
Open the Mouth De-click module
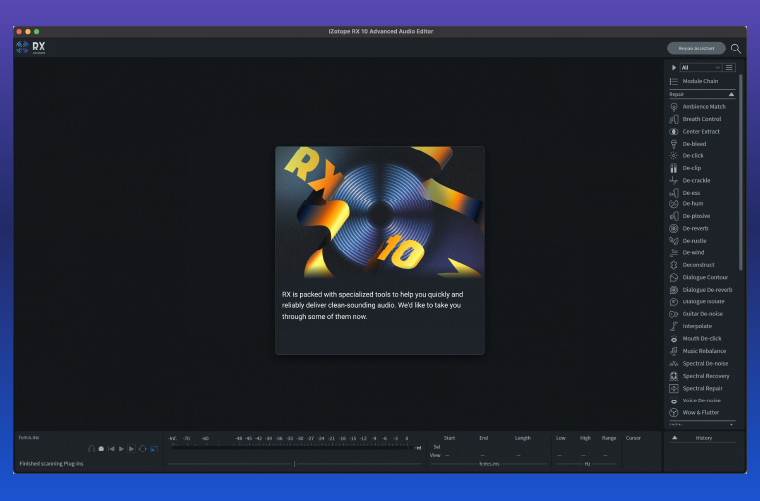[x=696, y=339]
